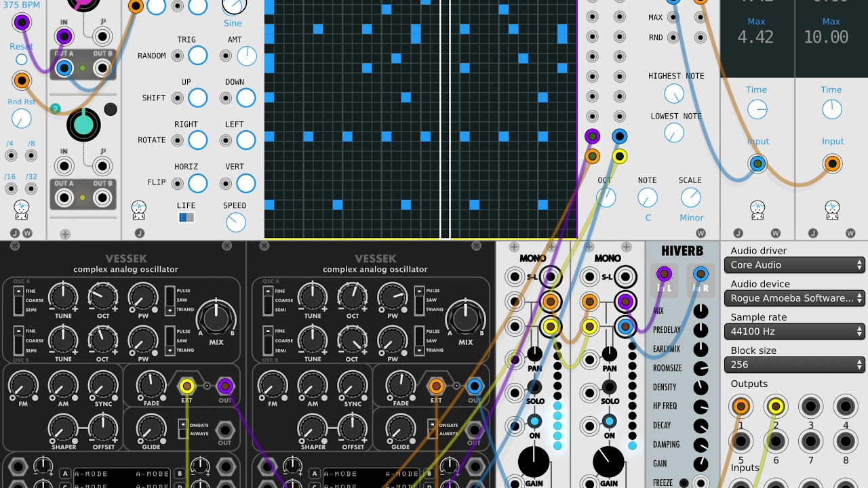Image resolution: width=868 pixels, height=488 pixels.
Task: Toggle the LIFE switch
Action: point(186,218)
